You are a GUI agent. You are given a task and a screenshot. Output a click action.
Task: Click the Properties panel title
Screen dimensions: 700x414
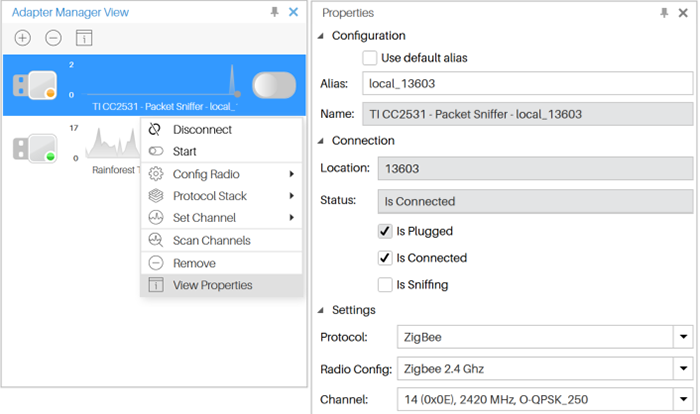click(348, 13)
